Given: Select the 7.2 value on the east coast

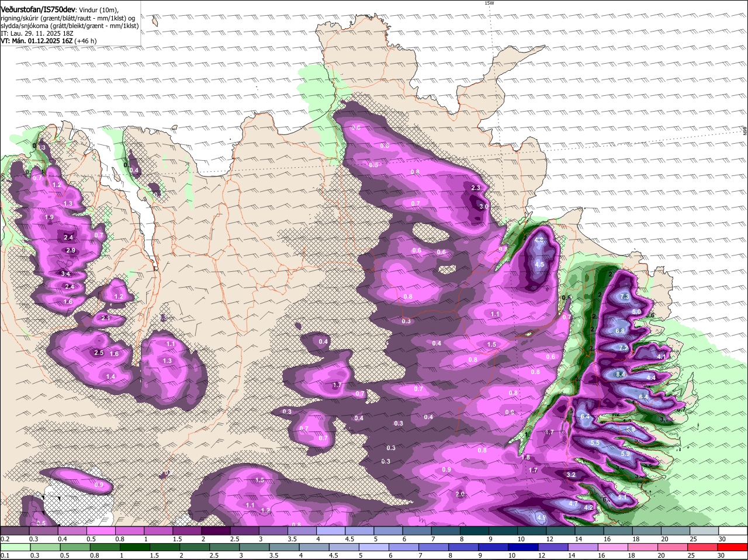Looking at the screenshot, I should 624,348.
